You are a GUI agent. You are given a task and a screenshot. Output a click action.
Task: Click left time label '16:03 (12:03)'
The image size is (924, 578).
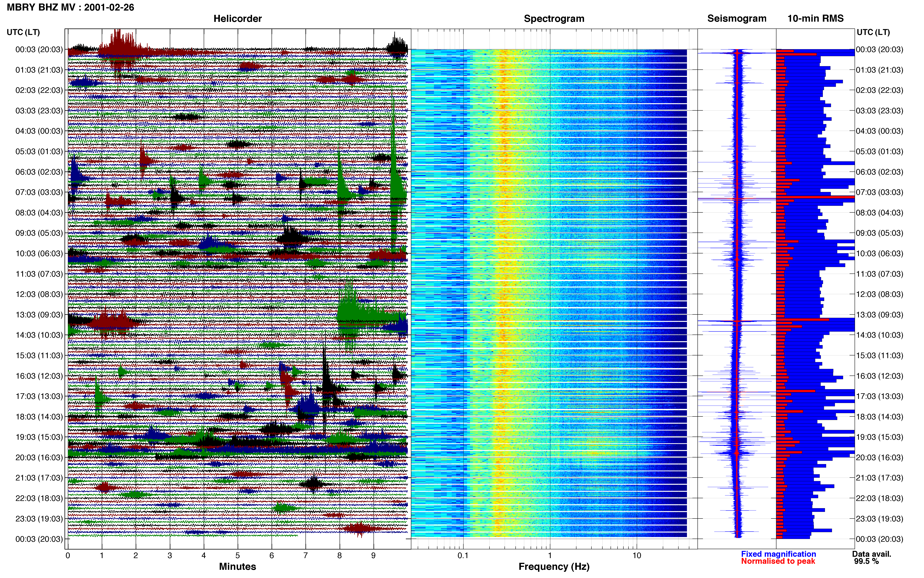[x=39, y=376]
